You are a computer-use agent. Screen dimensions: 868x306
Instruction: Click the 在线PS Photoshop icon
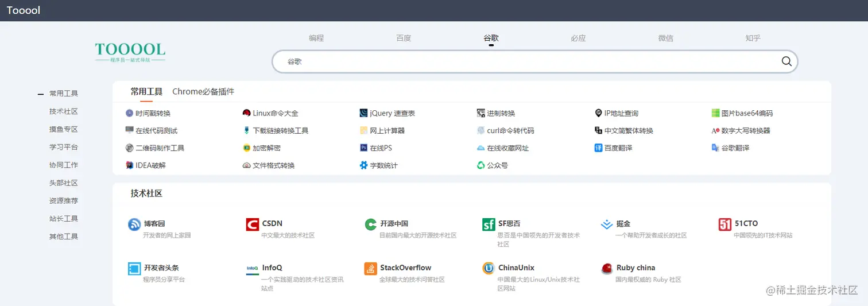click(363, 148)
